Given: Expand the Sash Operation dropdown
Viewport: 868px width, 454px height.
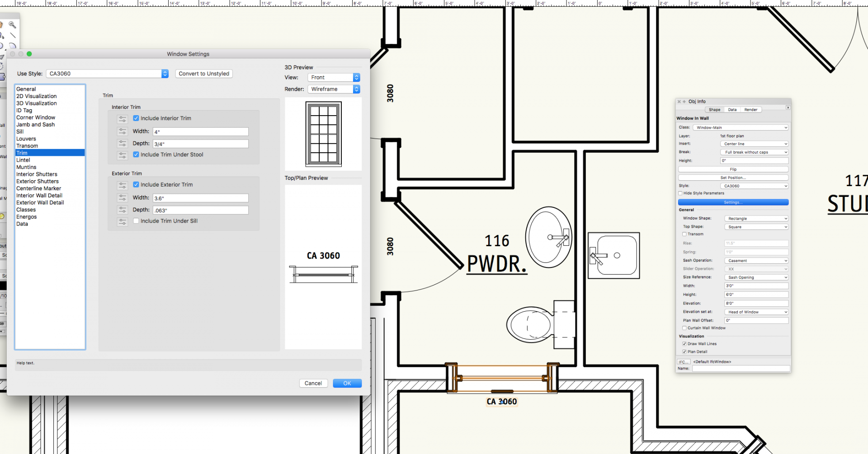Looking at the screenshot, I should pyautogui.click(x=756, y=261).
